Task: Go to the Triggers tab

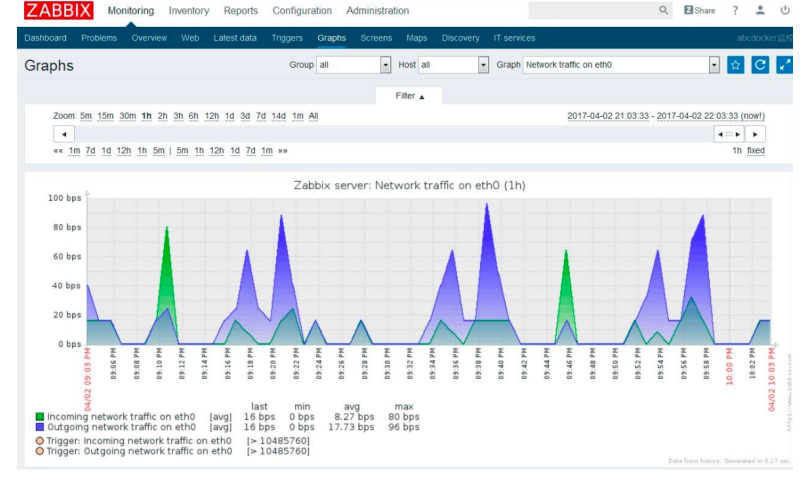Action: [287, 38]
